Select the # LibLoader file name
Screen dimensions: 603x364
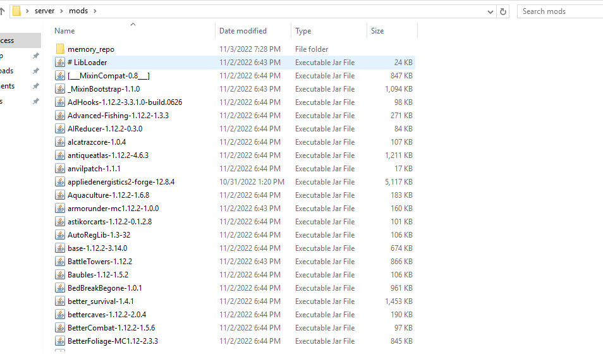click(87, 63)
